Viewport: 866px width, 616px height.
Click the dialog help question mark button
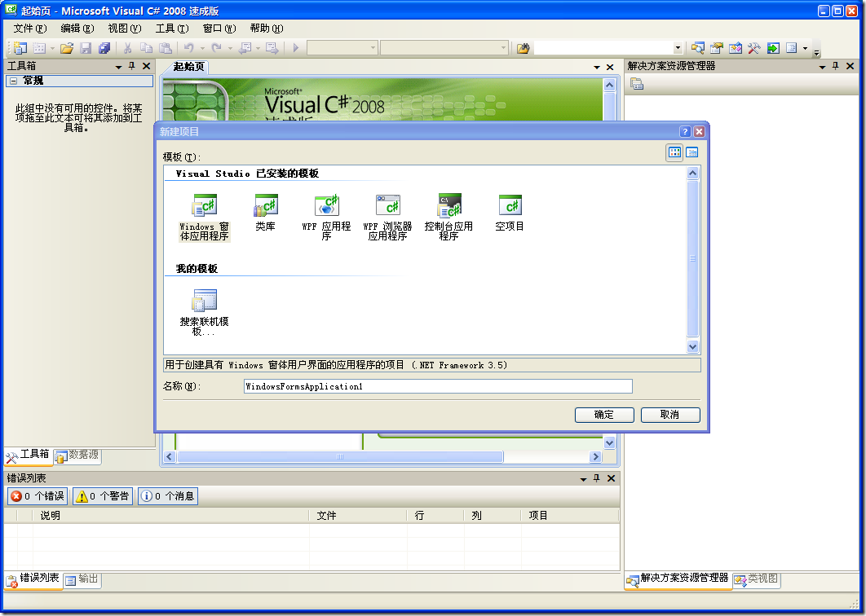coord(685,131)
